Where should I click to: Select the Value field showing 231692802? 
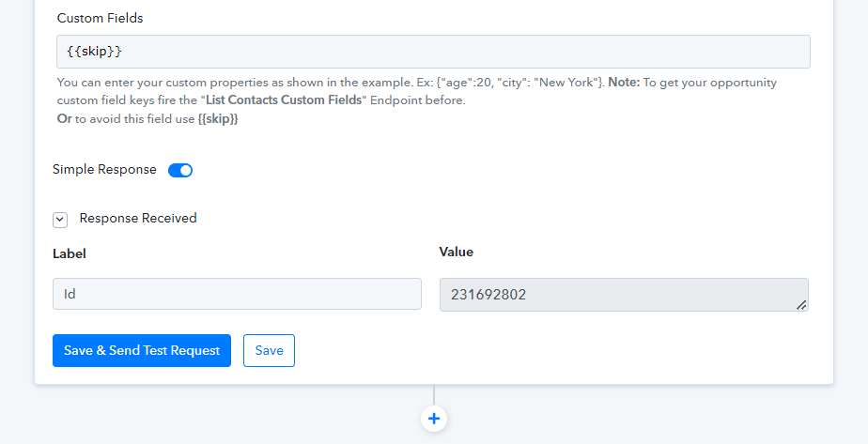(624, 295)
